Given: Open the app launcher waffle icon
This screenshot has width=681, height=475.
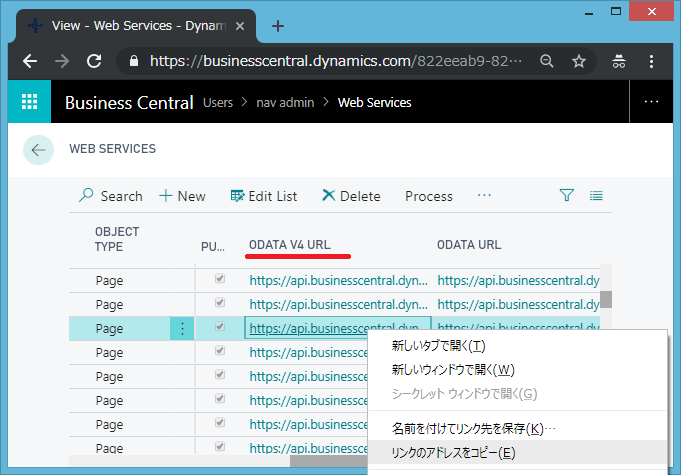Looking at the screenshot, I should click(x=29, y=102).
